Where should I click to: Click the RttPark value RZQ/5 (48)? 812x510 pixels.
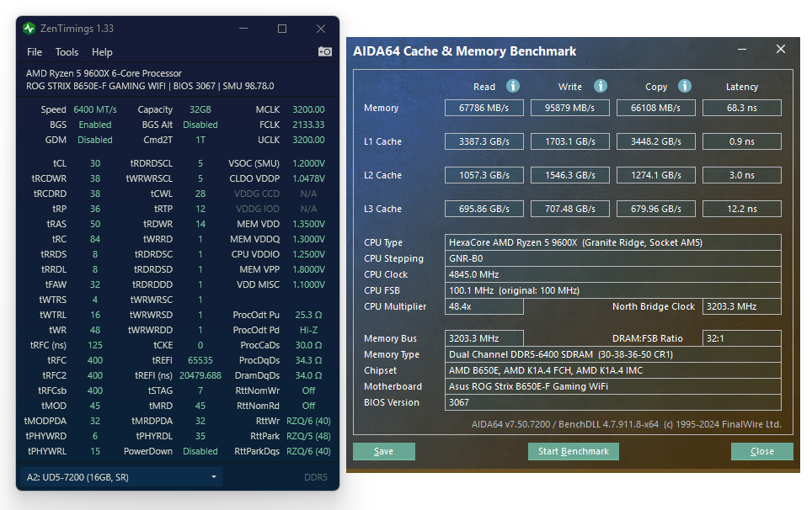[308, 436]
